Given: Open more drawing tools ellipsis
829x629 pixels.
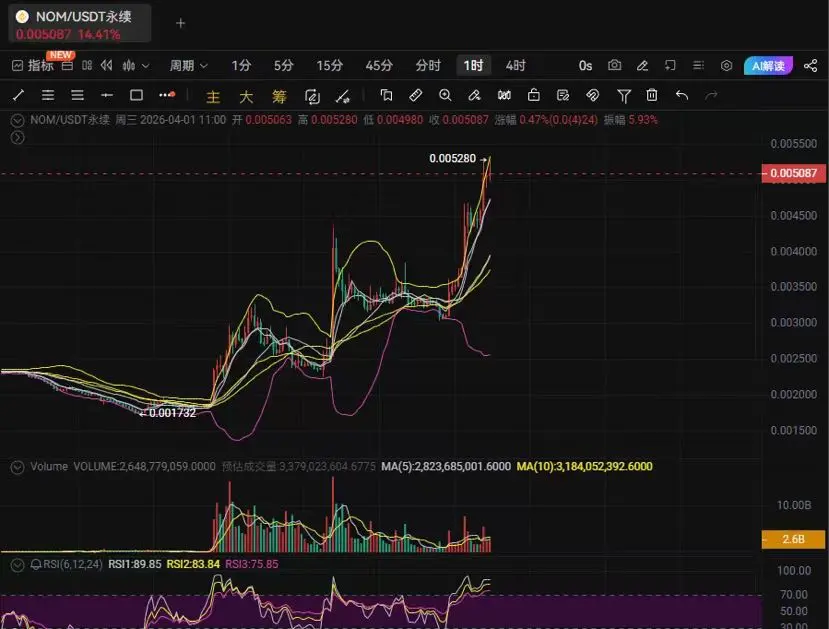Looking at the screenshot, I should [x=167, y=95].
